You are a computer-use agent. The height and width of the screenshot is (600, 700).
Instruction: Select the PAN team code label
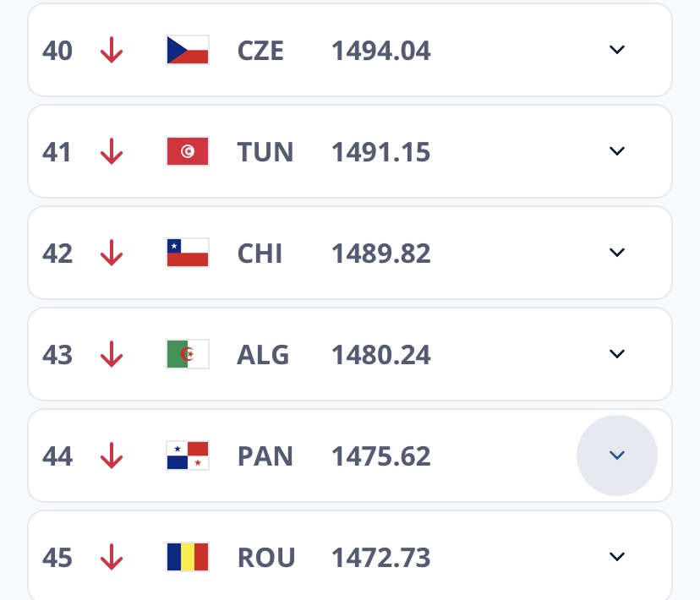[x=265, y=456]
